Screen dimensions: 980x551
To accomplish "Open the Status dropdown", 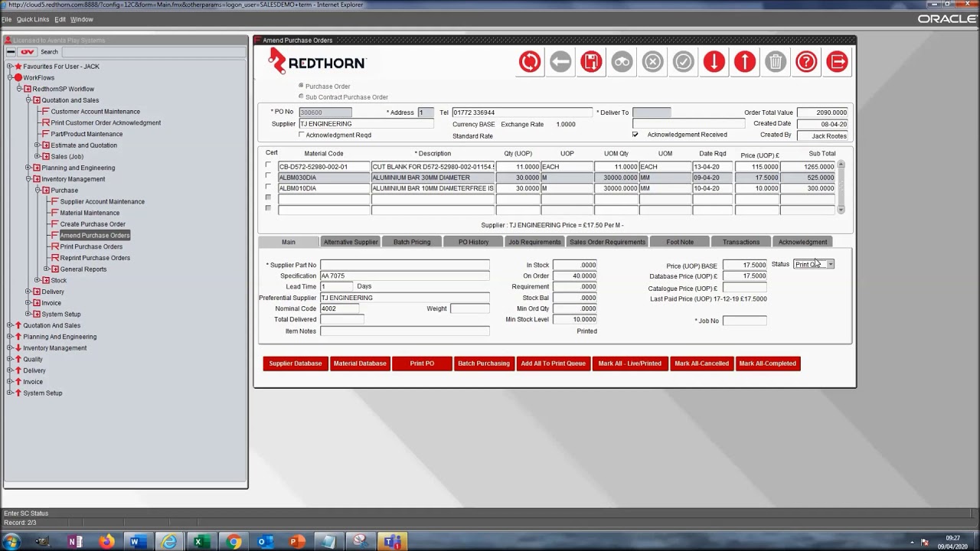I will pyautogui.click(x=830, y=264).
